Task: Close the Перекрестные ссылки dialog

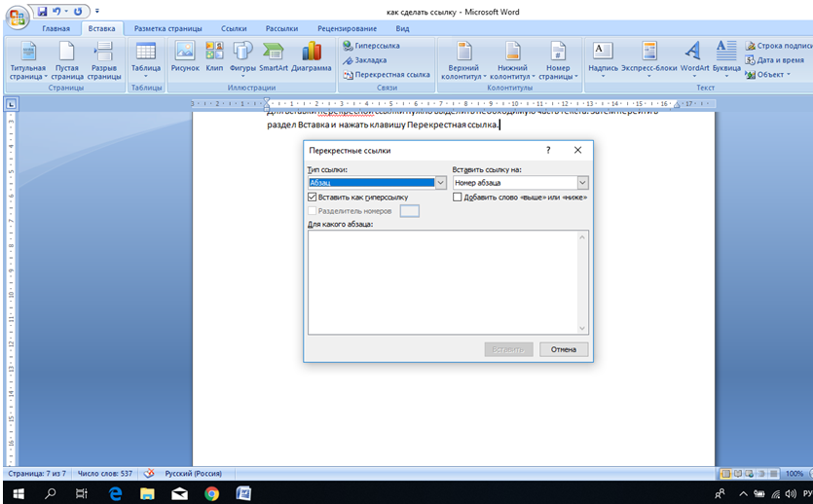Action: [577, 150]
